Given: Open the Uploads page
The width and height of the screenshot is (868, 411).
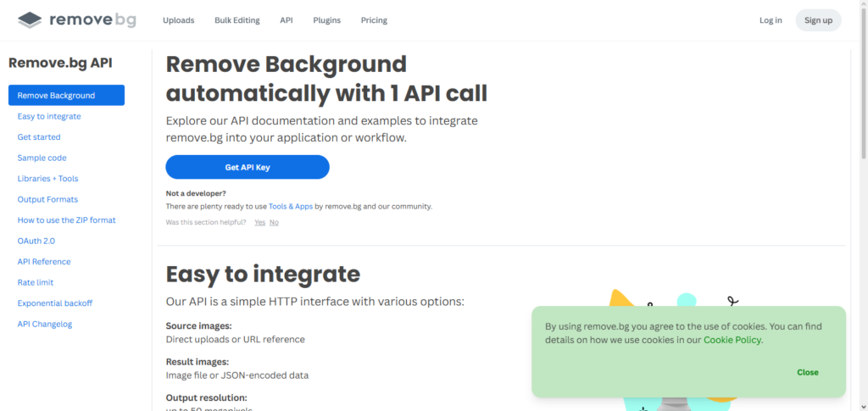Looking at the screenshot, I should [x=178, y=20].
